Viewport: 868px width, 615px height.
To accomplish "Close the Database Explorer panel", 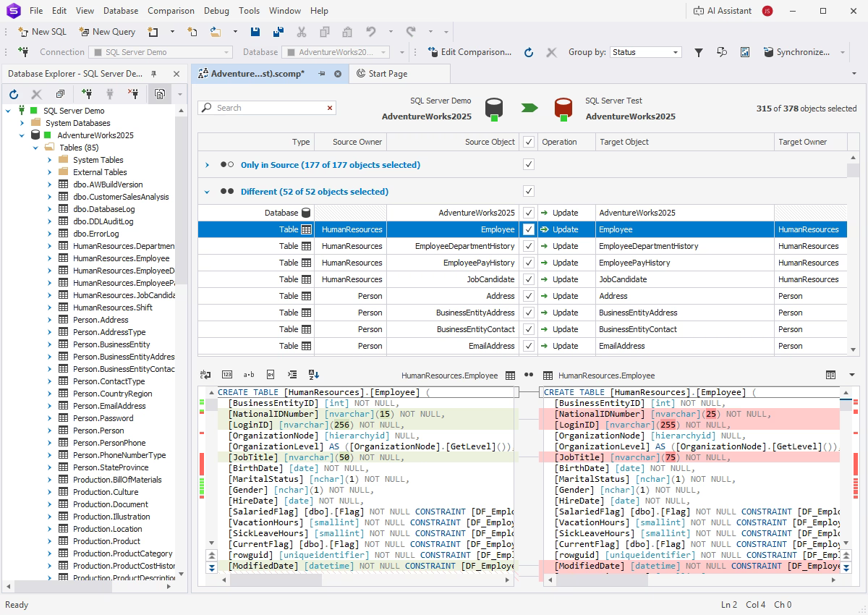I will [176, 74].
